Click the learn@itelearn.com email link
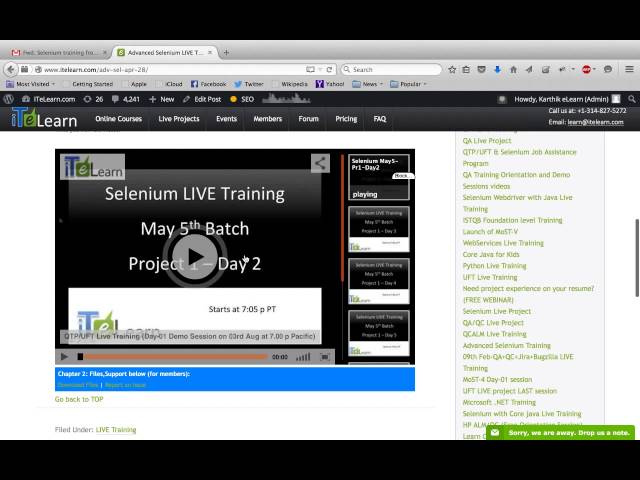Image resolution: width=640 pixels, height=480 pixels. (596, 122)
